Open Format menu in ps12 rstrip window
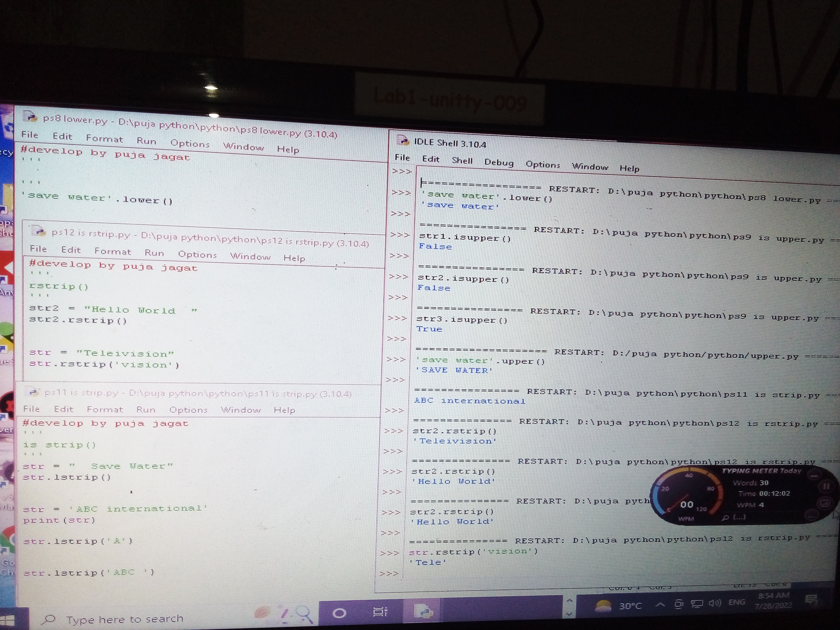840x630 pixels. (x=112, y=251)
